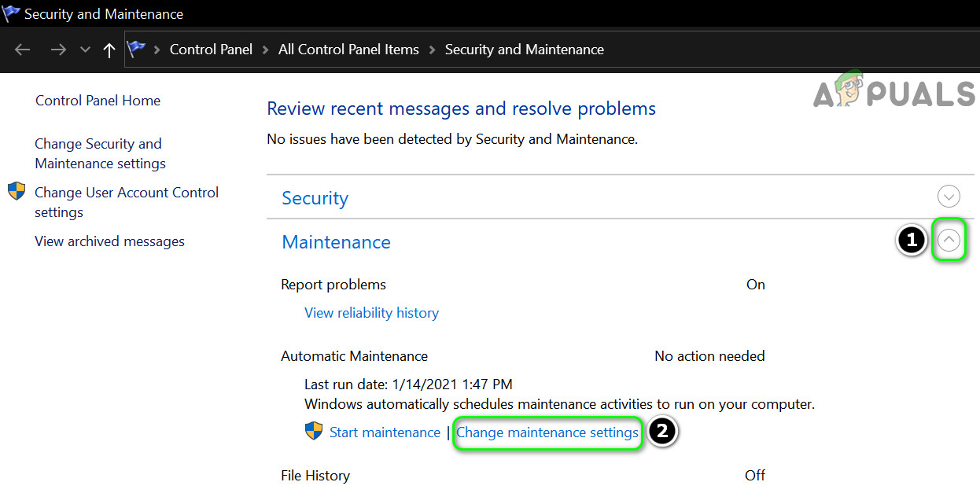The width and height of the screenshot is (980, 493).
Task: Click the shield icon beside User Account Control
Action: point(17,192)
